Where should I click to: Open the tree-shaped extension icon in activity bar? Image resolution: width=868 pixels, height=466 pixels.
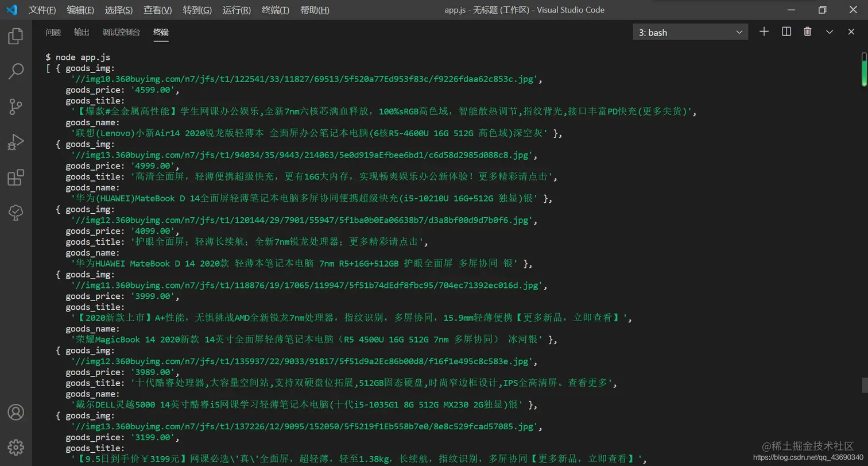[15, 213]
